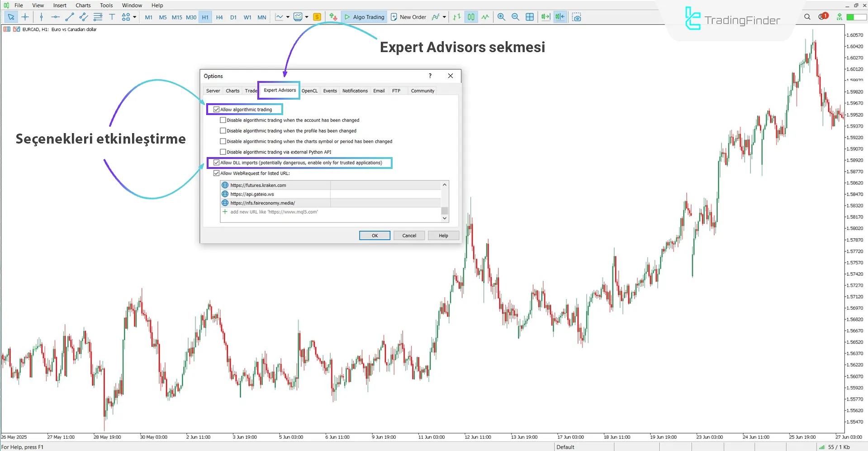Zoom in on the chart

pyautogui.click(x=501, y=17)
